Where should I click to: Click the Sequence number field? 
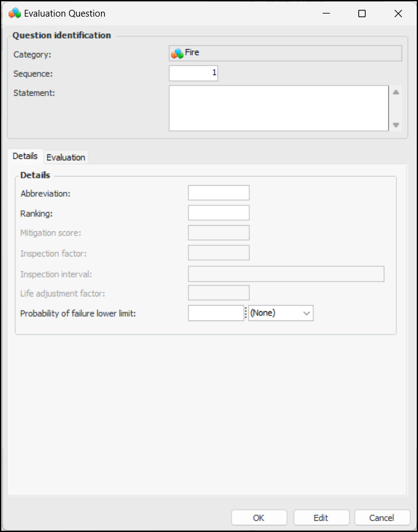[x=193, y=74]
